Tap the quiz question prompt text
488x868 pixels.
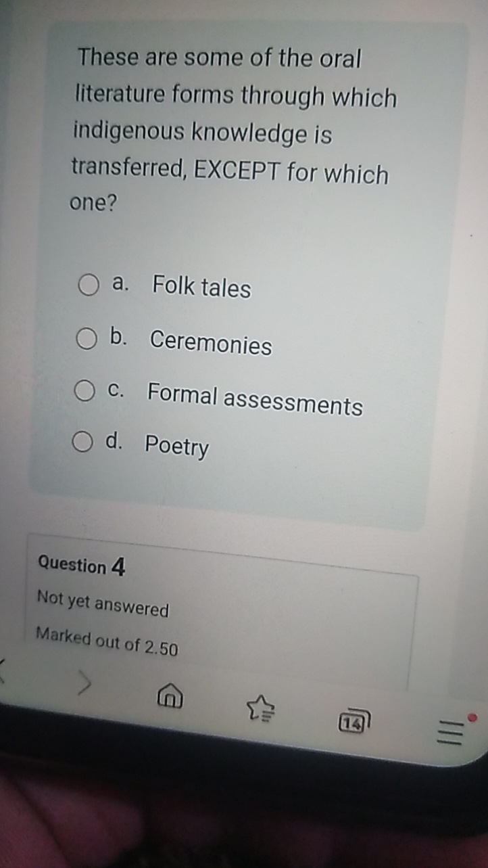pos(233,129)
